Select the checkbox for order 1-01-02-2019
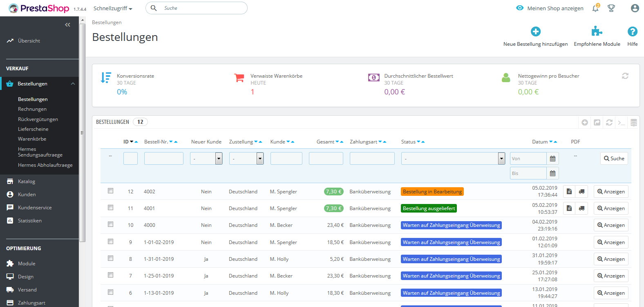644x307 pixels. (110, 241)
